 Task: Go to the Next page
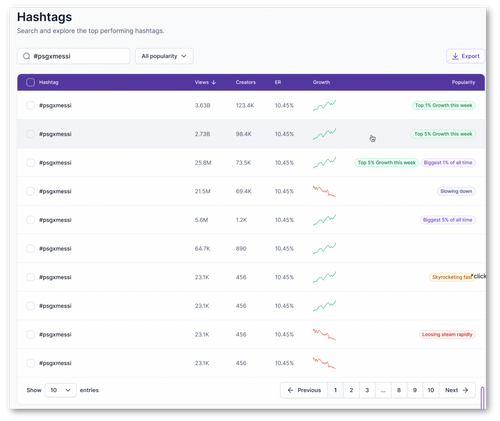[457, 390]
